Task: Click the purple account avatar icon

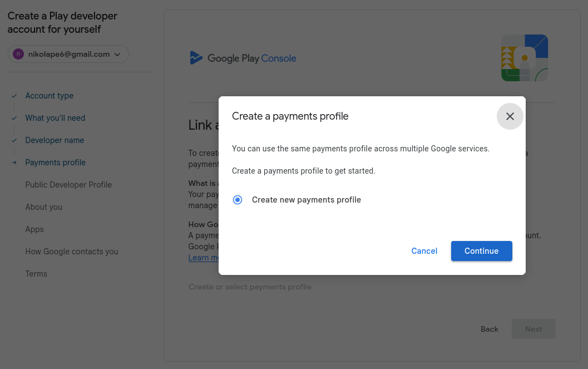Action: [x=18, y=54]
